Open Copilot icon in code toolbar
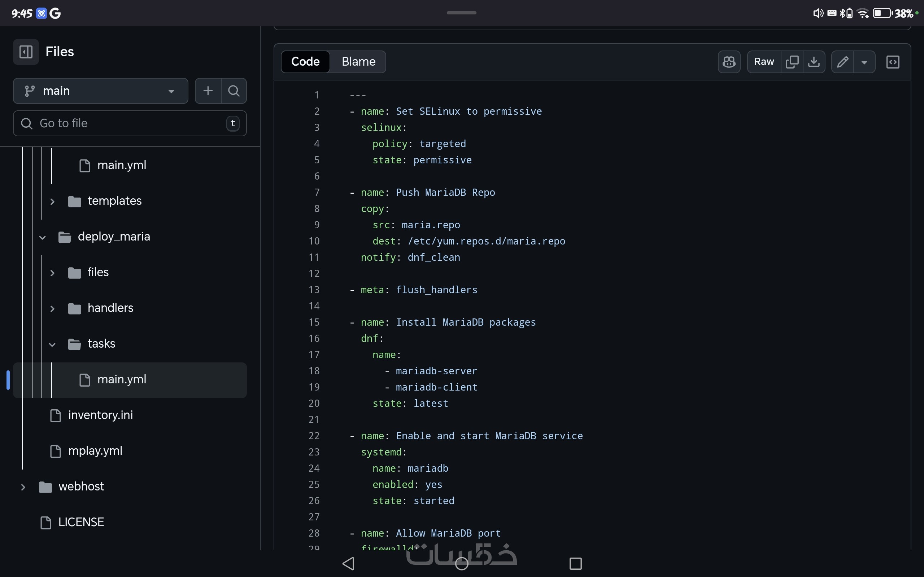The image size is (924, 577). coord(729,62)
